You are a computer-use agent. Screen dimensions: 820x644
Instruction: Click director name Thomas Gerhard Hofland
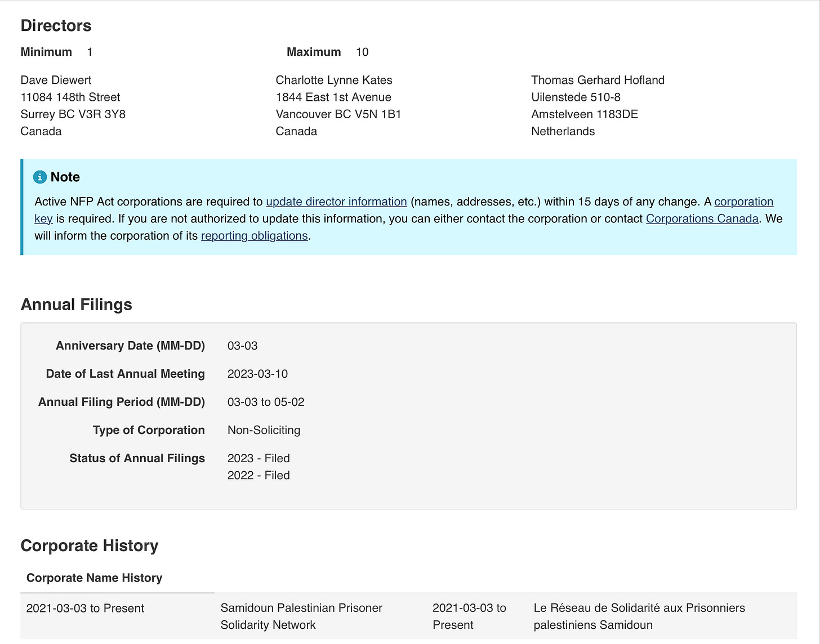pos(598,80)
